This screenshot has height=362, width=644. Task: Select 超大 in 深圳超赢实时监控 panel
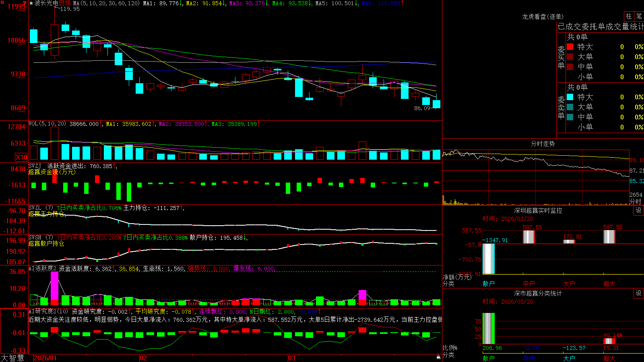coord(609,284)
